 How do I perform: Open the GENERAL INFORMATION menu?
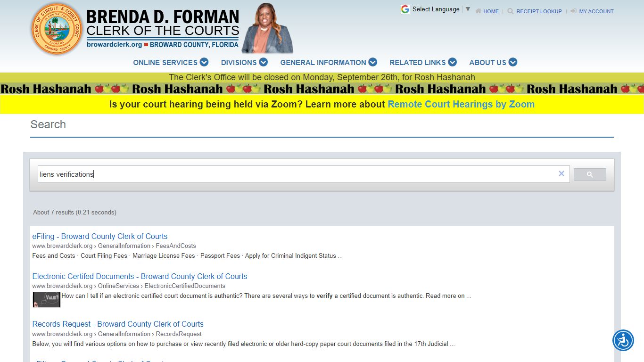tap(323, 62)
